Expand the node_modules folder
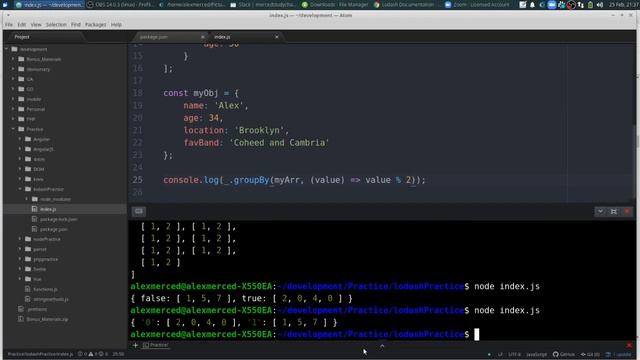Image resolution: width=640 pixels, height=360 pixels. (27, 199)
